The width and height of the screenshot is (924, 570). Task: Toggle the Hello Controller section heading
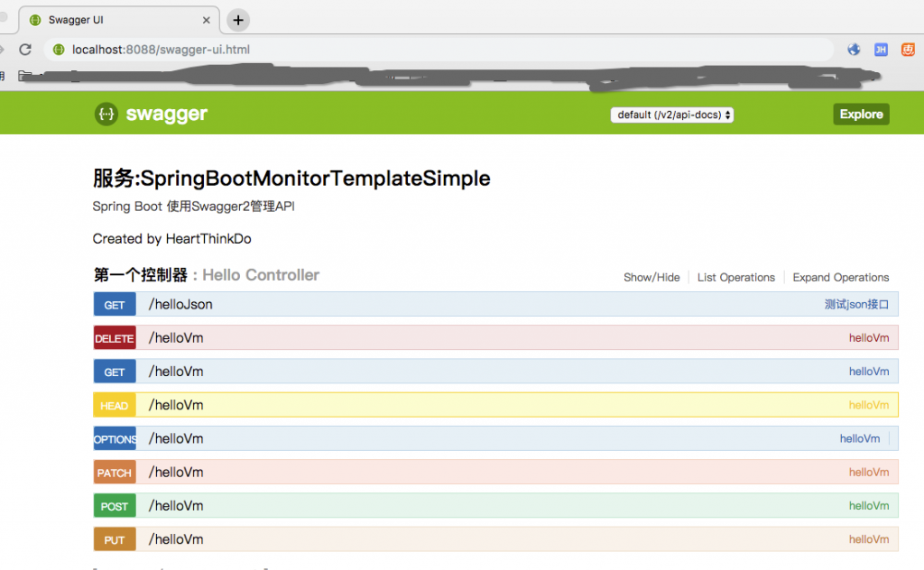coord(207,275)
